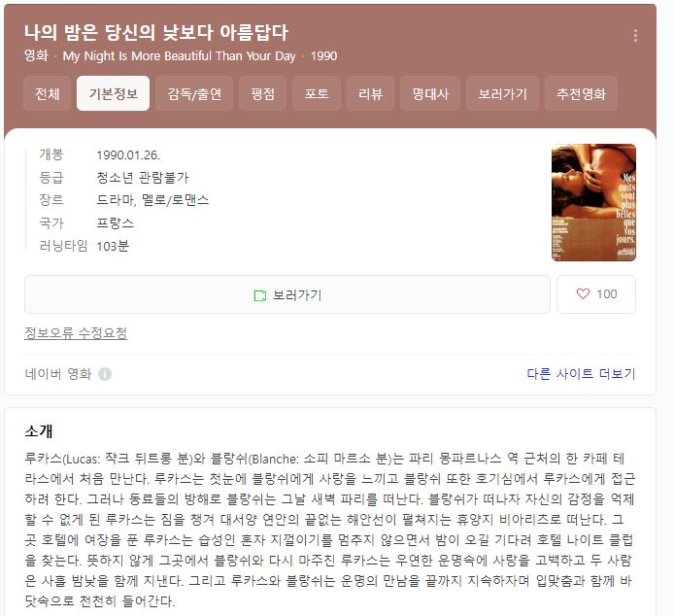Show the 포토 photos tab
The width and height of the screenshot is (674, 616).
[x=317, y=93]
